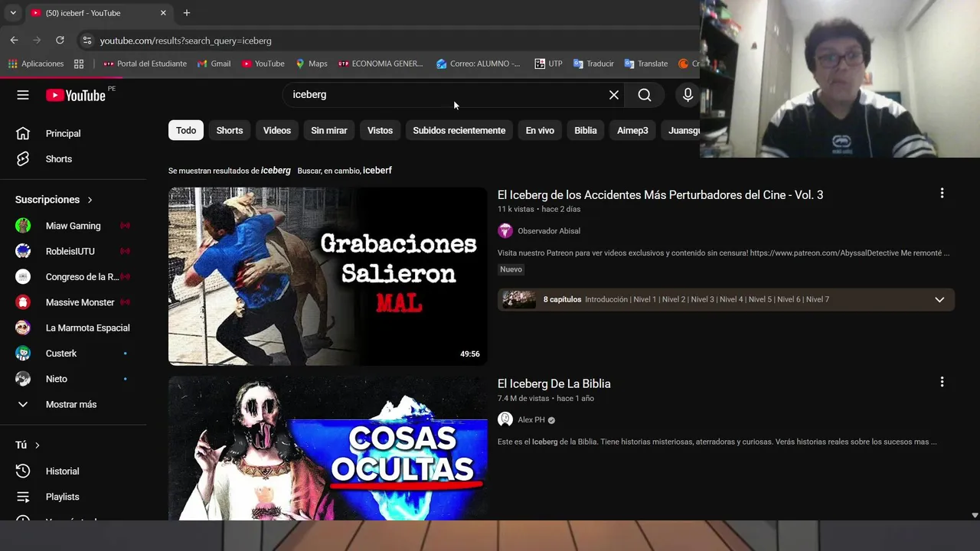Open Portal del Estudiante bookmark

click(x=145, y=64)
